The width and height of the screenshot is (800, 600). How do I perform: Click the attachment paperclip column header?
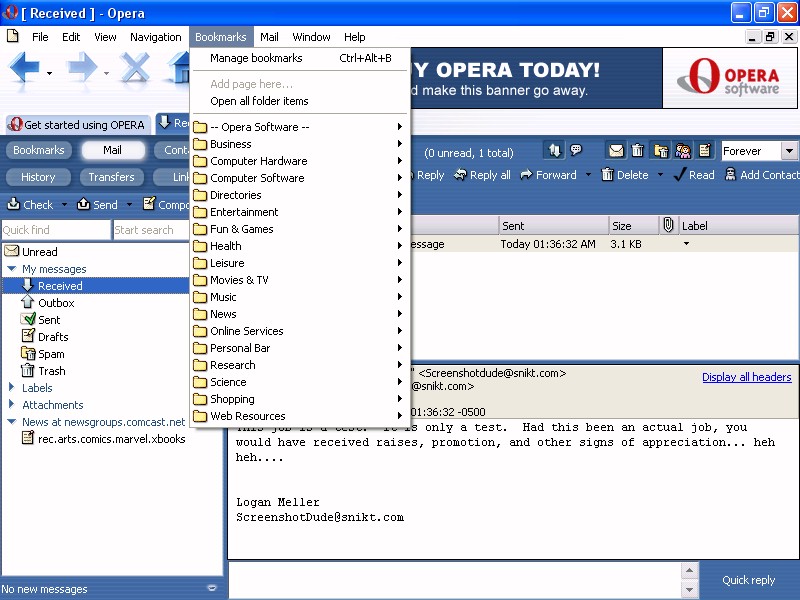pyautogui.click(x=668, y=225)
